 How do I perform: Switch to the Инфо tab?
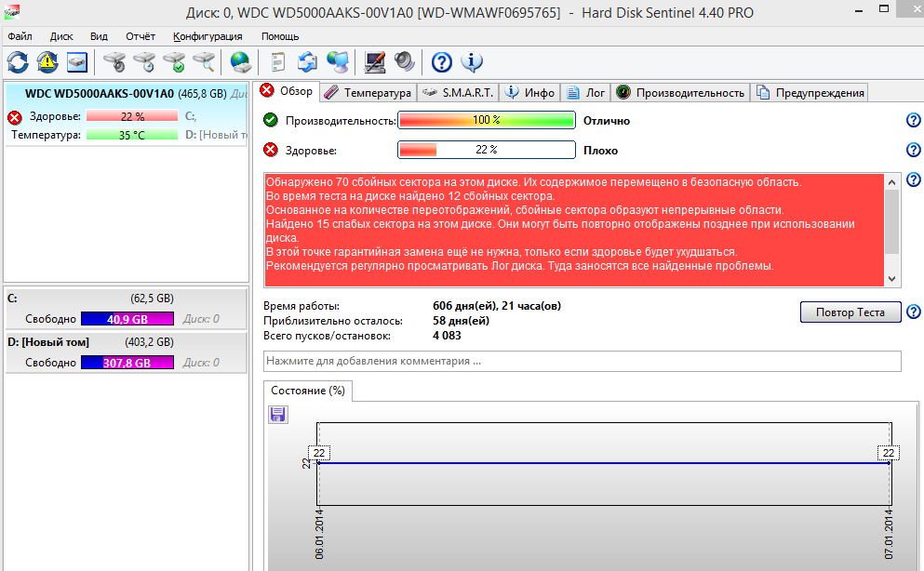point(529,92)
